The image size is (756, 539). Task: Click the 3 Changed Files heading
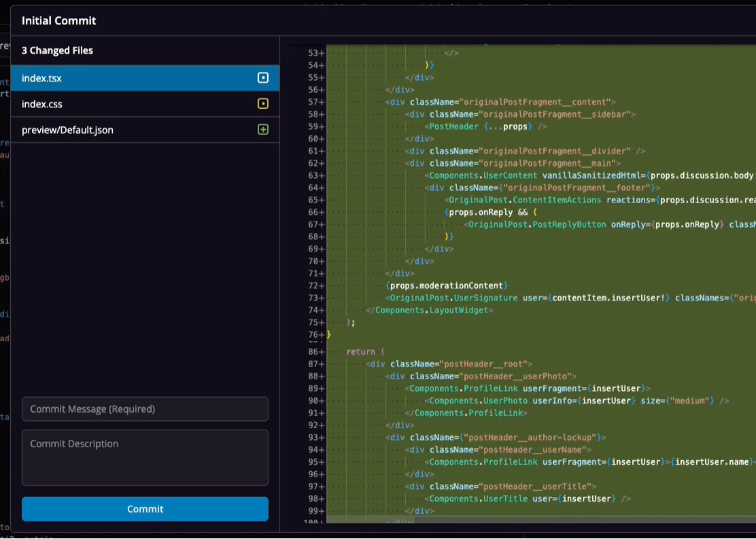click(57, 50)
